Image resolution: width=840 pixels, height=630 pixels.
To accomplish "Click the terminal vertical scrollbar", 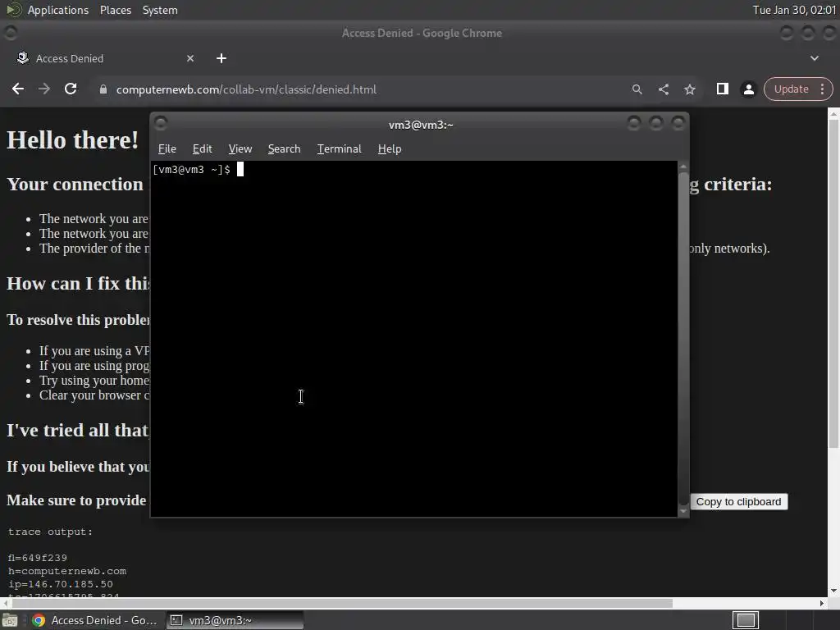I will click(x=683, y=337).
